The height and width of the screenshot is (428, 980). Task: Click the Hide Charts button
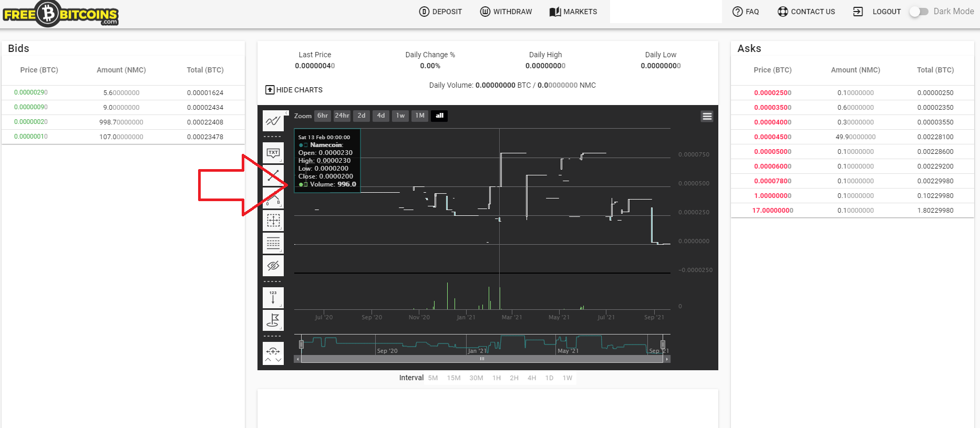click(294, 90)
